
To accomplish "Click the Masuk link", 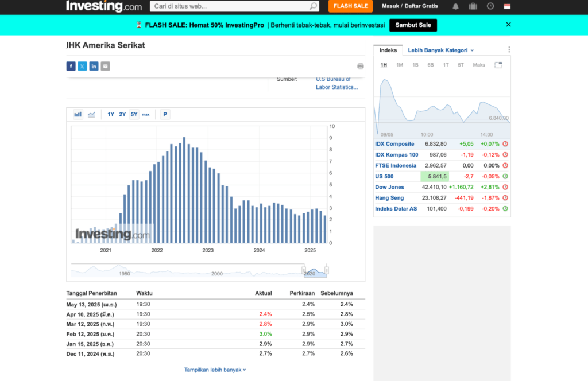I will tap(390, 6).
